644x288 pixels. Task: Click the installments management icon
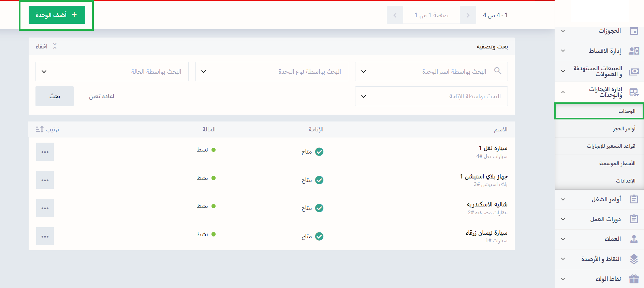(x=634, y=51)
